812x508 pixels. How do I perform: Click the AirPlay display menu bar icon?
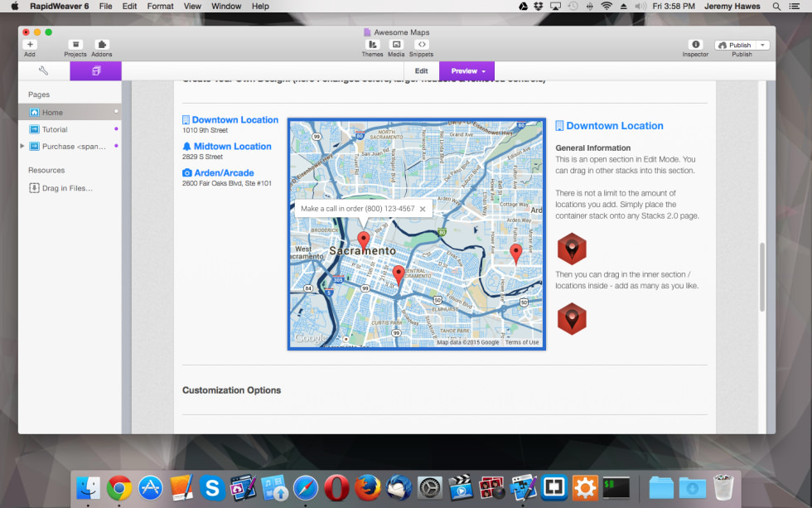tap(556, 6)
